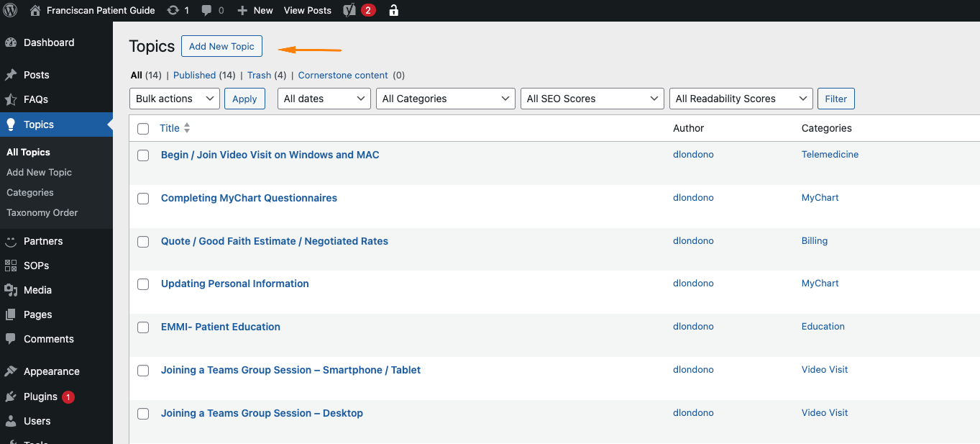Click the Posts pushpin icon

pos(11,75)
